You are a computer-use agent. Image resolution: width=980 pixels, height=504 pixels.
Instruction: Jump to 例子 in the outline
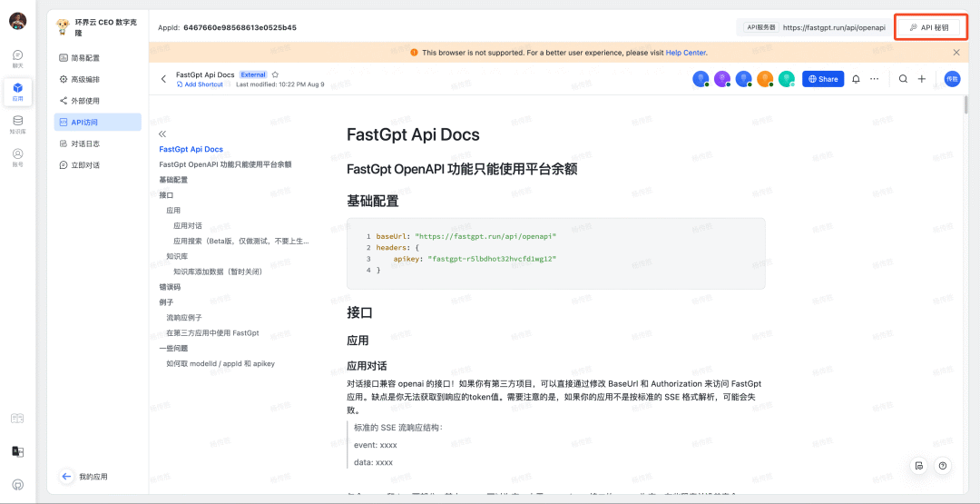[x=166, y=302]
